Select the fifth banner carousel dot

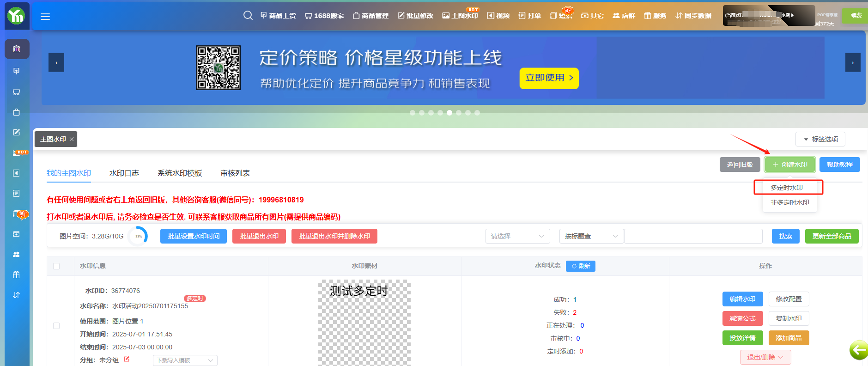(x=449, y=113)
